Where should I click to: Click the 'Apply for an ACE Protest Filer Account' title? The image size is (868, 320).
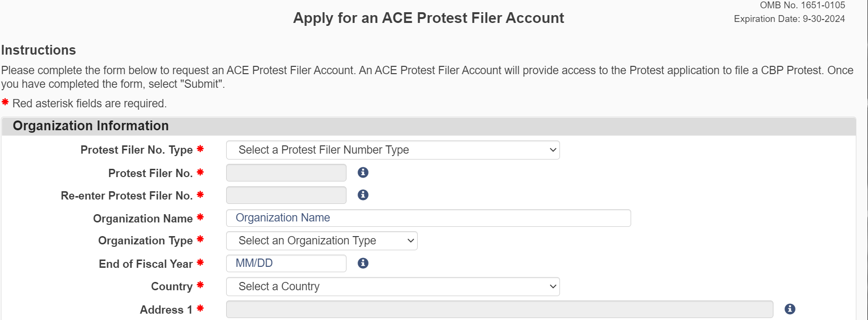coord(428,18)
